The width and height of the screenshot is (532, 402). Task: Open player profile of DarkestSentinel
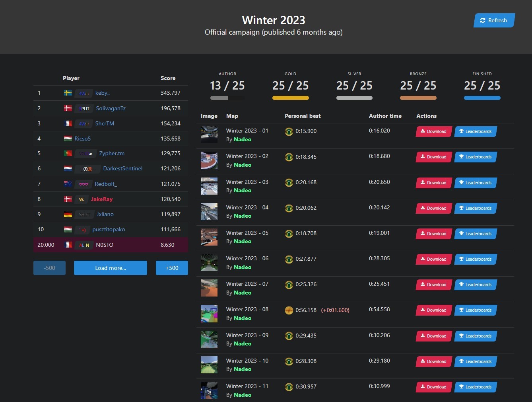coord(122,168)
